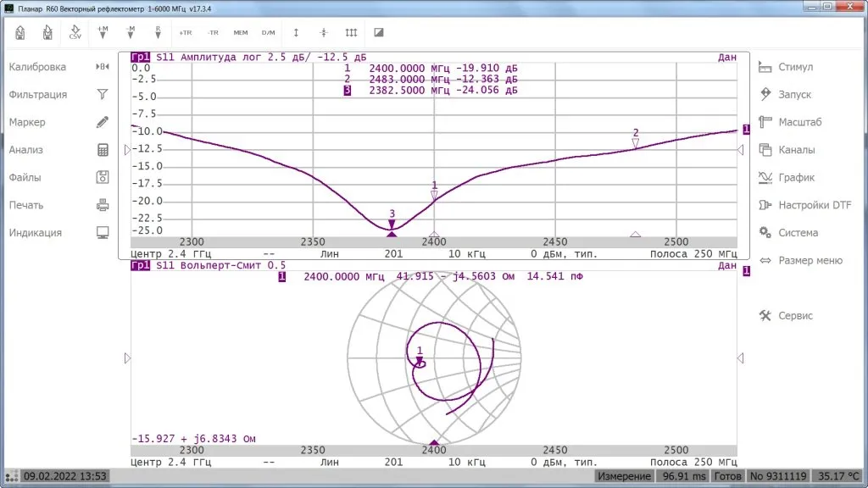
Task: Click the Готов status indicator
Action: (x=727, y=476)
